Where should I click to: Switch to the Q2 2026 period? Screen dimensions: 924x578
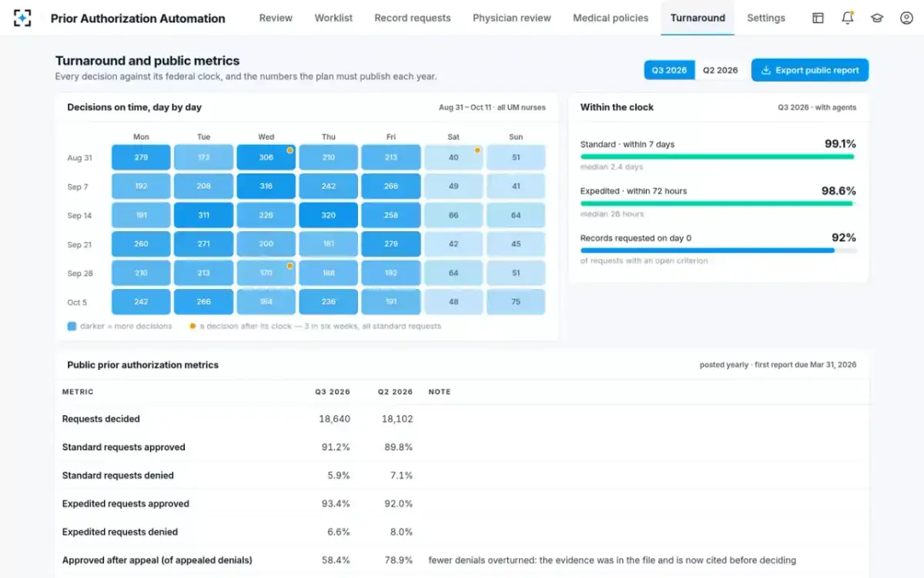pyautogui.click(x=720, y=70)
